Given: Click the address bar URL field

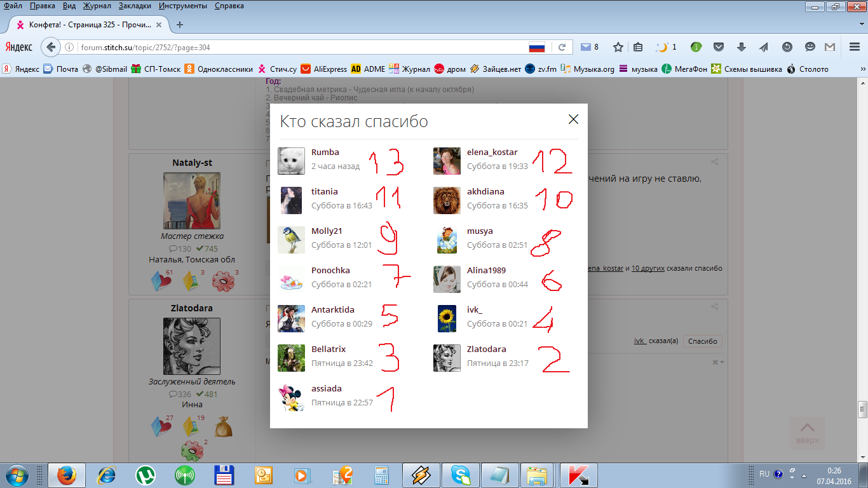Looking at the screenshot, I should (x=299, y=48).
